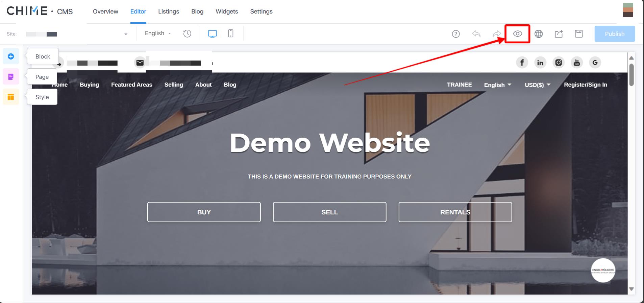This screenshot has width=644, height=303.
Task: Click the About nav link
Action: click(203, 85)
